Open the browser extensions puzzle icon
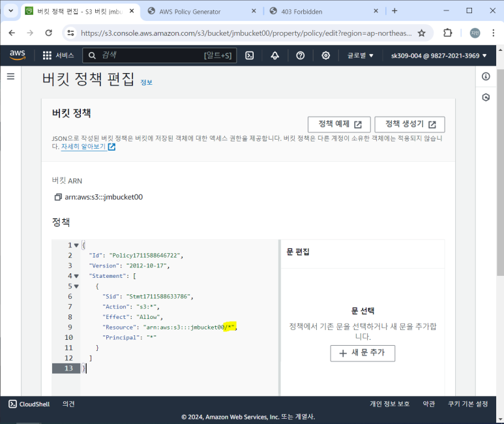 click(447, 33)
